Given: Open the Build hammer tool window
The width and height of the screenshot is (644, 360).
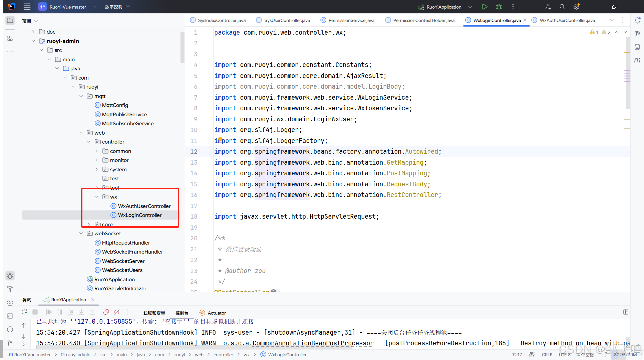Looking at the screenshot, I should tap(10, 289).
